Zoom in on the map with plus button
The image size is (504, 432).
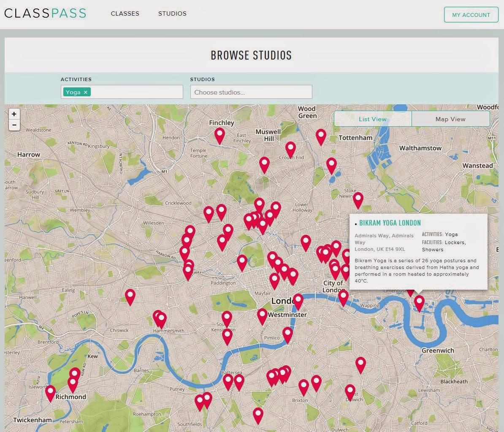point(14,114)
